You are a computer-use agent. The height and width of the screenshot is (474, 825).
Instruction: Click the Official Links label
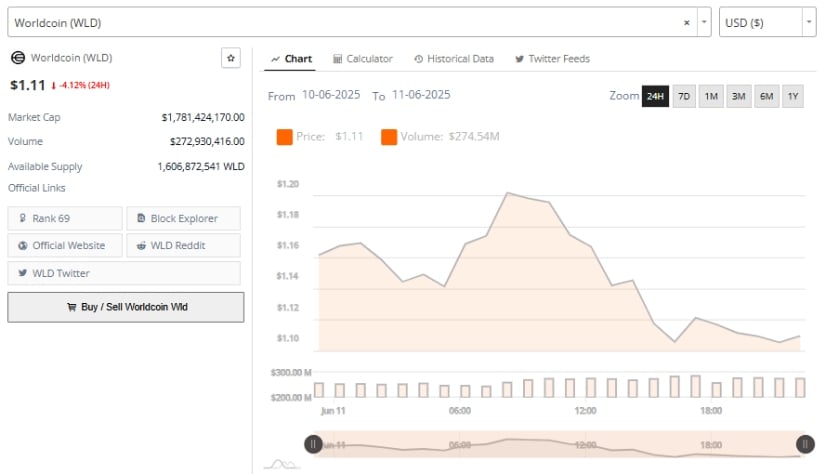click(x=37, y=188)
